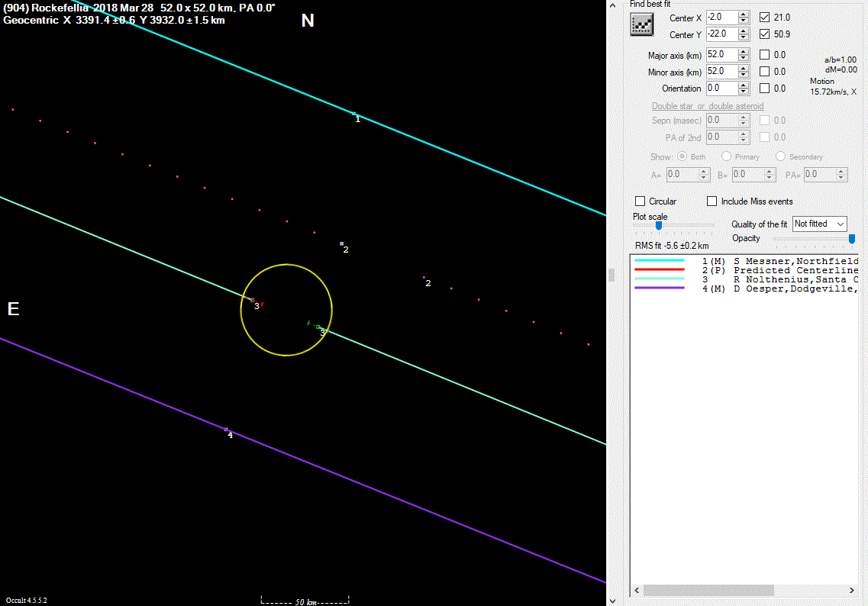
Task: Decrease Minor axis with its down arrow
Action: point(744,76)
